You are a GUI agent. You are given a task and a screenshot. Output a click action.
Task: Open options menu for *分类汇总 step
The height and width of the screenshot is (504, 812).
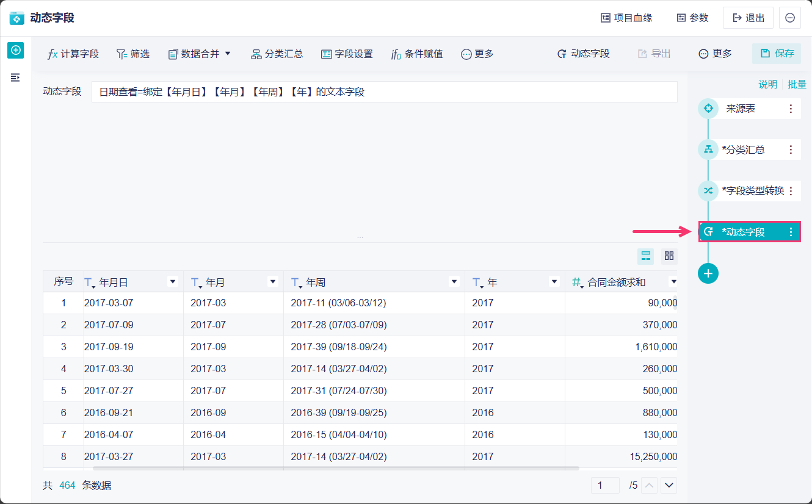click(791, 149)
